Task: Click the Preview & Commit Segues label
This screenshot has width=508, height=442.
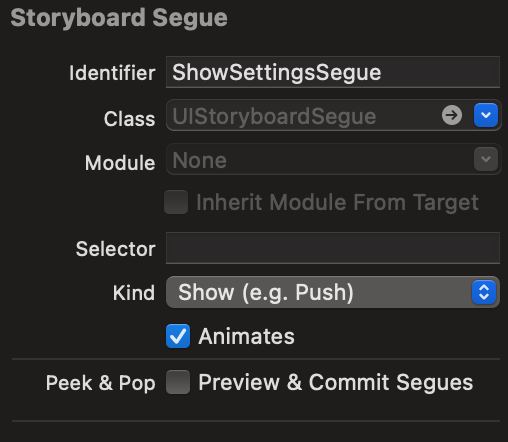Action: 336,382
